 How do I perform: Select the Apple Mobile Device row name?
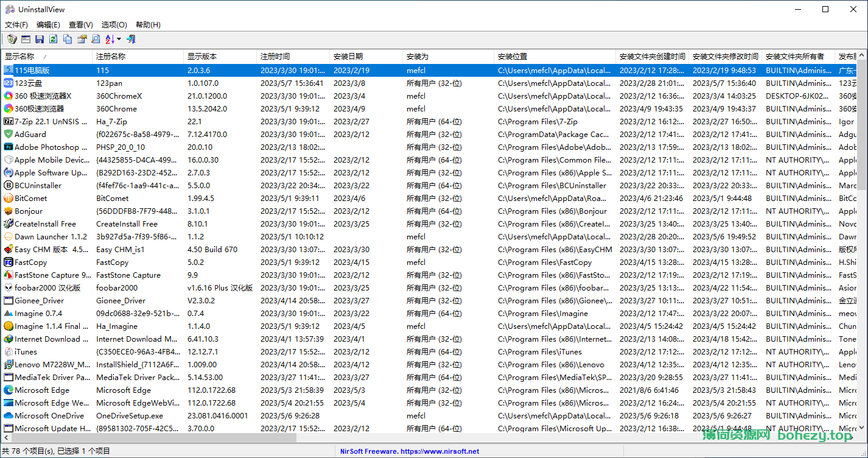point(52,160)
